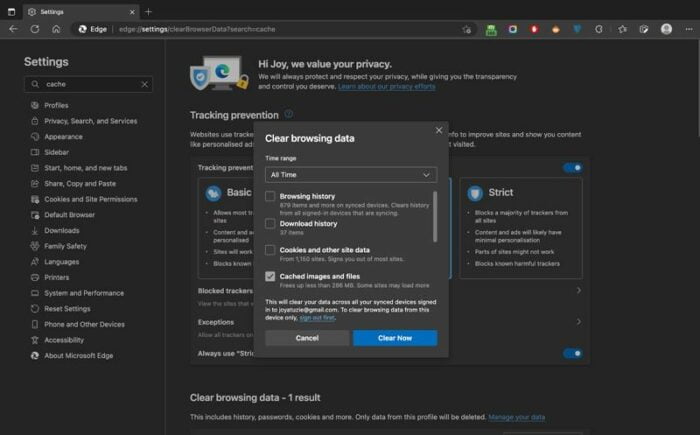Click the dialog's vertical scrollbar
The width and height of the screenshot is (700, 435).
(x=435, y=217)
